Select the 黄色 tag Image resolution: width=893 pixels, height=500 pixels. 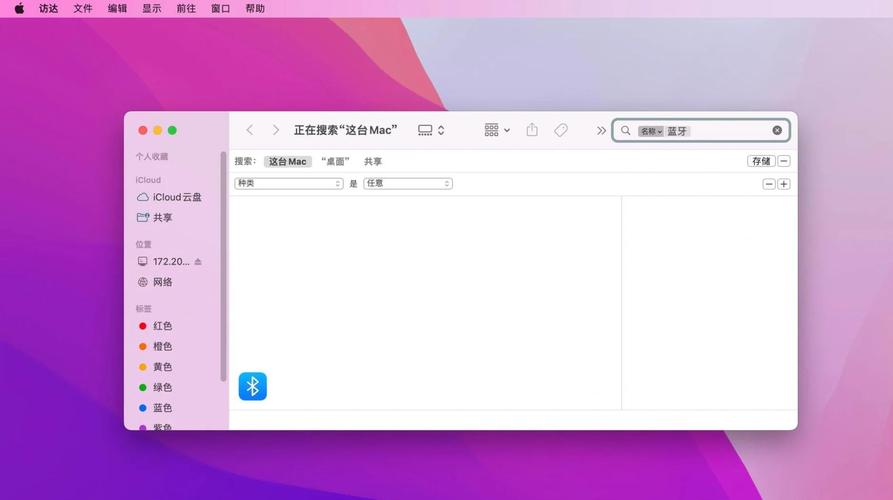(x=155, y=367)
